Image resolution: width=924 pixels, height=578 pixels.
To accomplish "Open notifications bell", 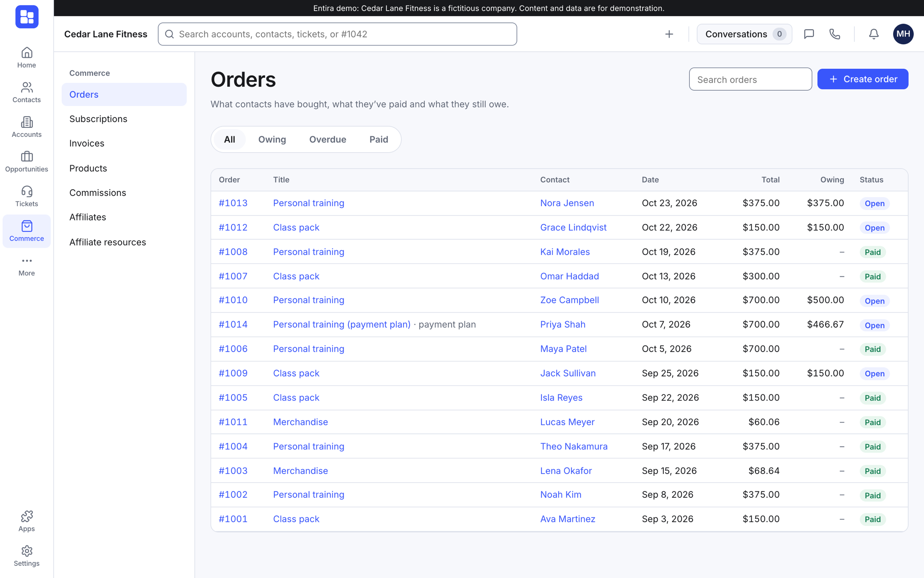I will point(874,34).
